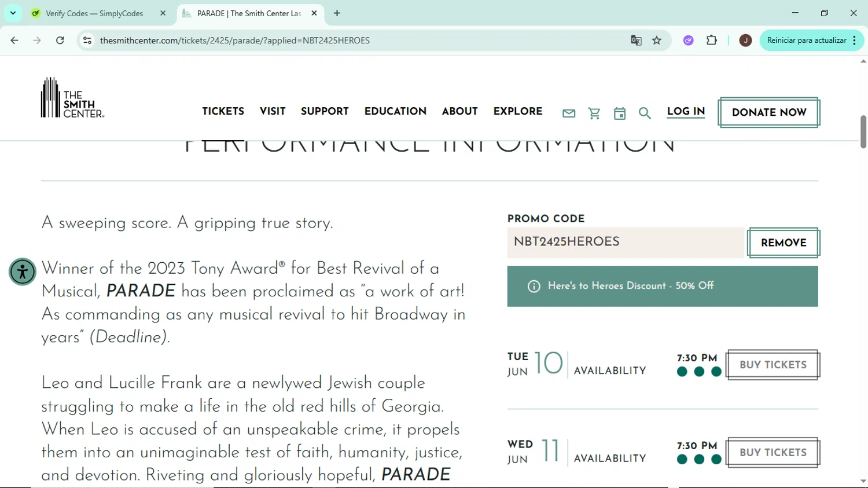The image size is (868, 488).
Task: Close the Verify Codes SimplyCodes tab
Action: 163,13
